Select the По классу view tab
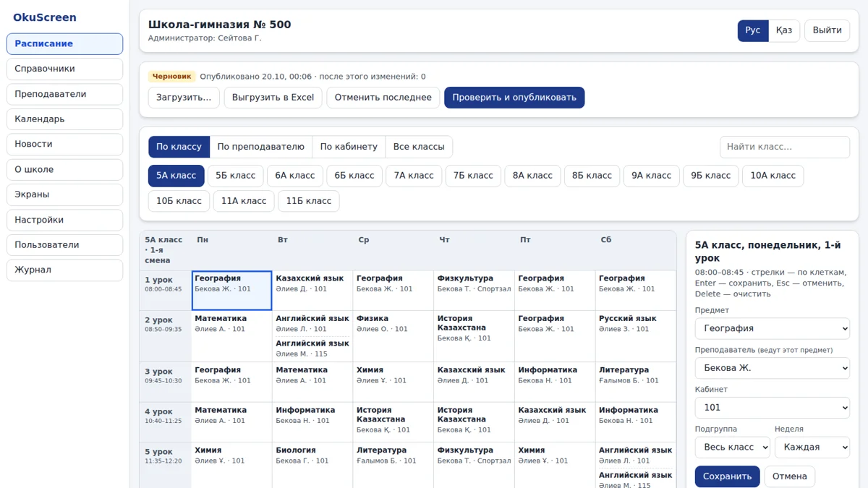 pos(179,147)
